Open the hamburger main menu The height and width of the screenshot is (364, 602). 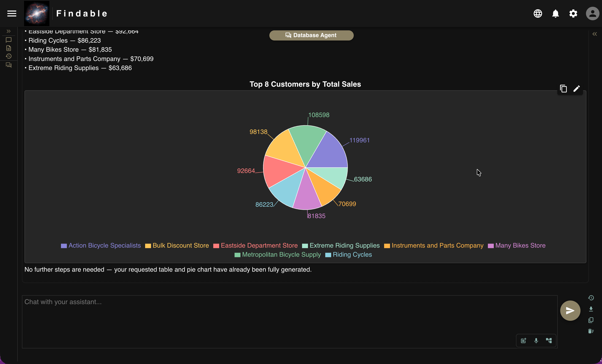[x=12, y=14]
